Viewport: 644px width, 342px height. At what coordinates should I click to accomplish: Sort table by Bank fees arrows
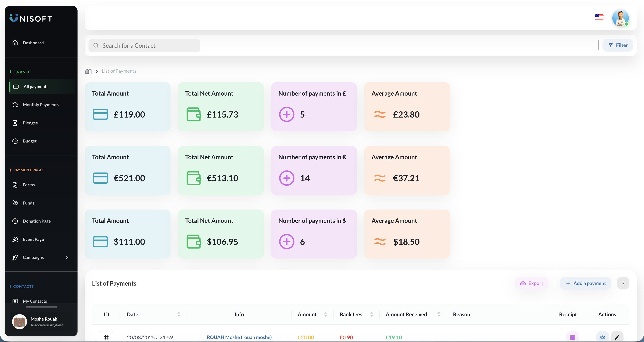372,314
